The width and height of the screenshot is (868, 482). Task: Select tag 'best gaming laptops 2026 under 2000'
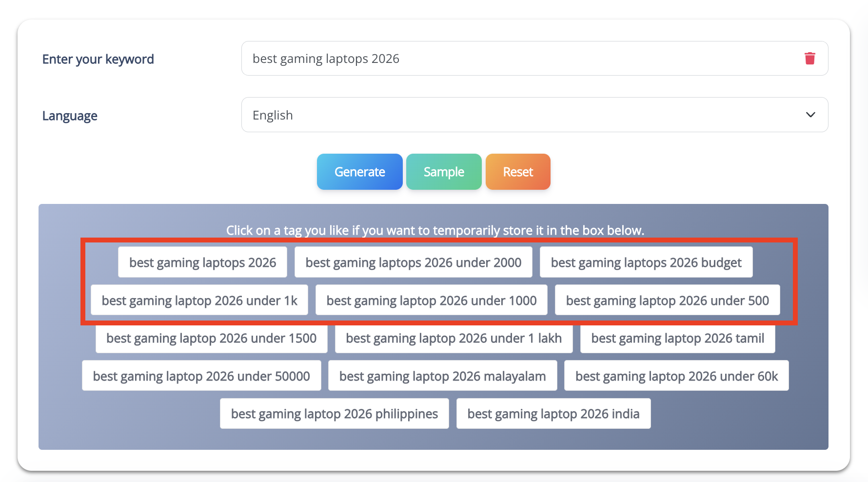point(413,262)
